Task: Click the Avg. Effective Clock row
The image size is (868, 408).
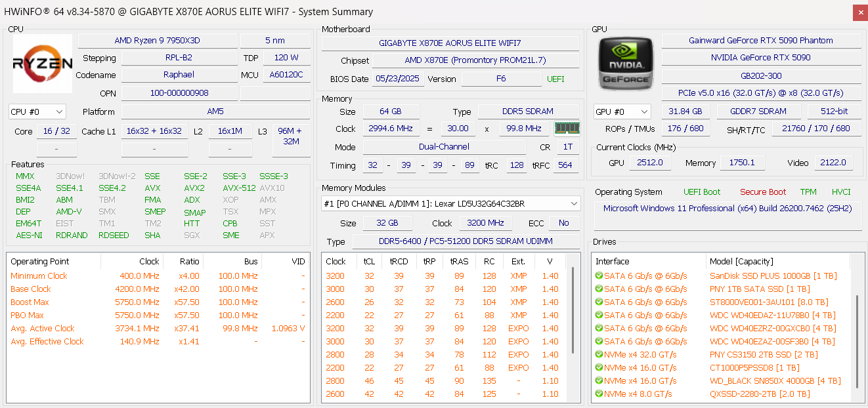Action: (158, 341)
